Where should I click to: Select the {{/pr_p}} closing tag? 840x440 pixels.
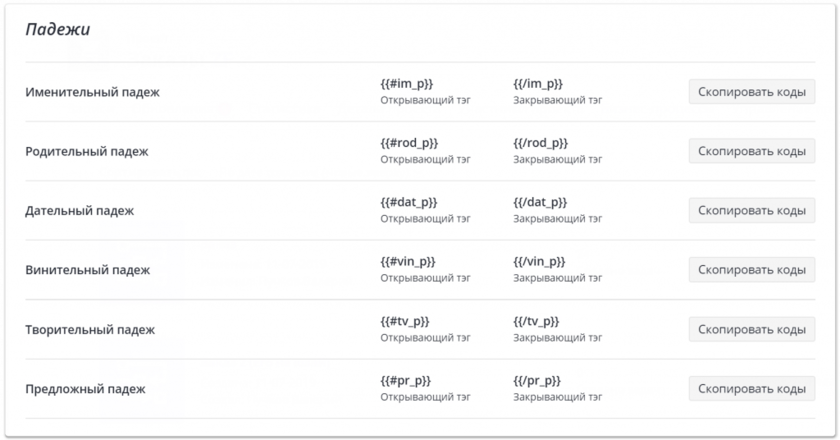pos(537,381)
